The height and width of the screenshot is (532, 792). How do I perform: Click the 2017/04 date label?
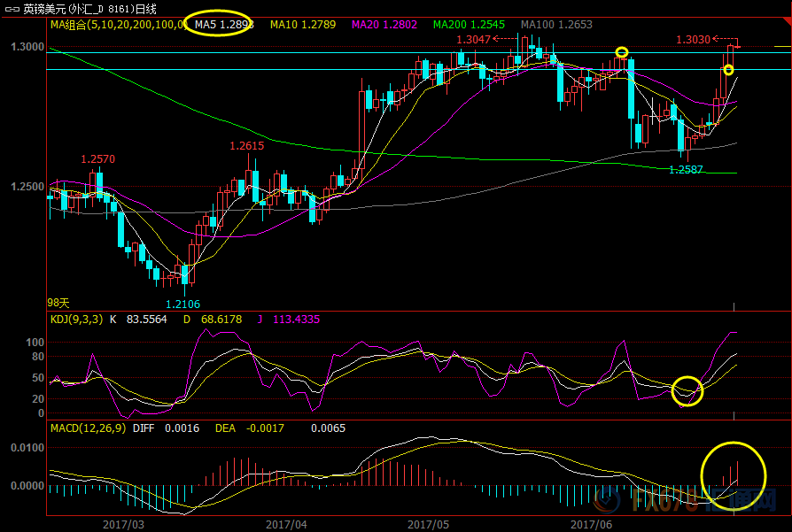point(286,524)
